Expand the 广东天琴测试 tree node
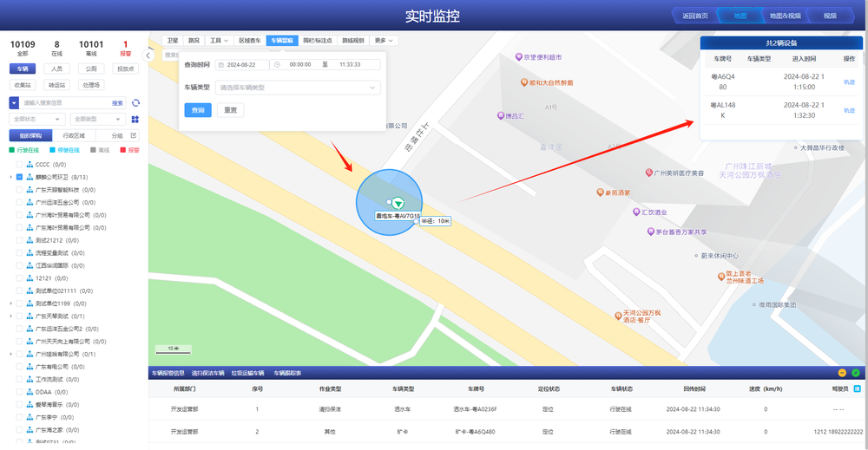The width and height of the screenshot is (868, 450). pyautogui.click(x=11, y=316)
